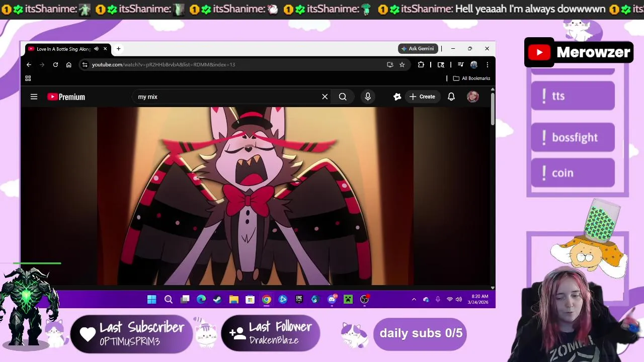Screen dimensions: 644x362
Task: Reload the YouTube page
Action: 55,64
